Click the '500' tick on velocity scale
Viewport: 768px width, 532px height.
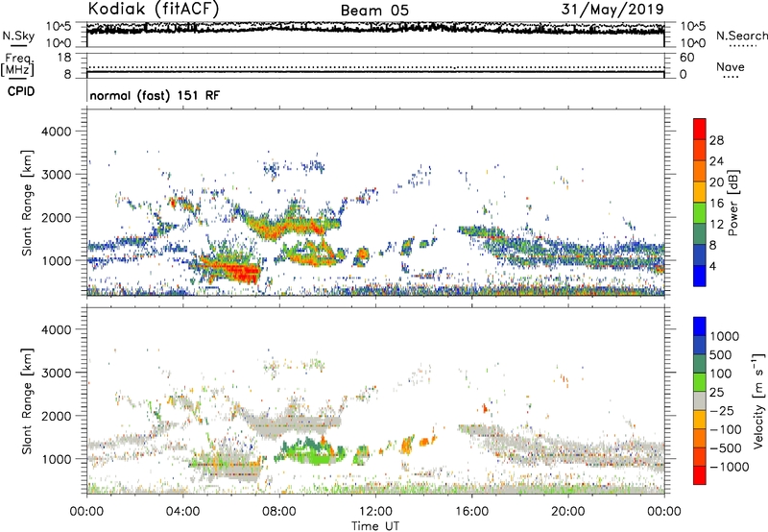point(721,355)
